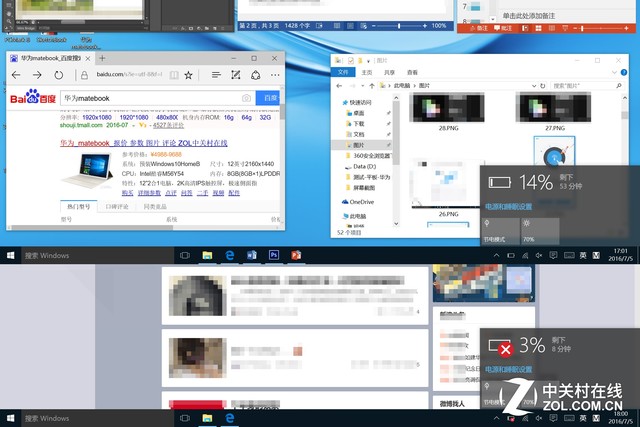The height and width of the screenshot is (427, 640).
Task: Open the 主页 ribbon tab
Action: (x=367, y=72)
